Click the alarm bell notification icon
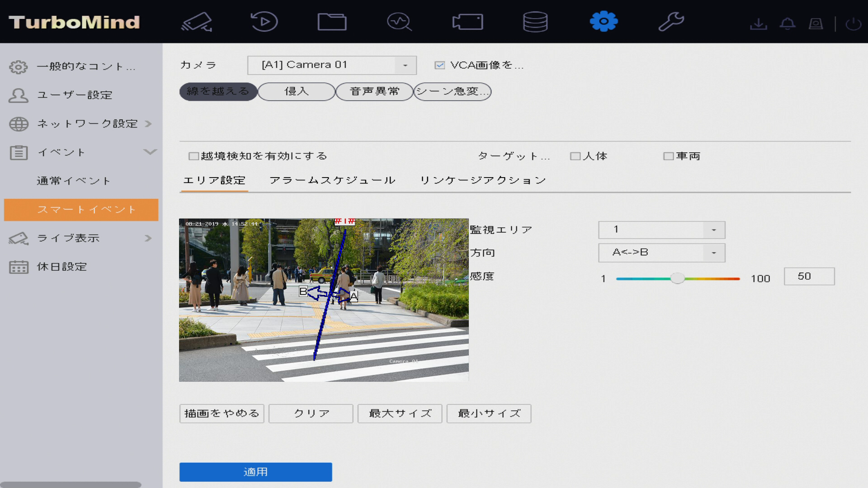Image resolution: width=868 pixels, height=488 pixels. [x=788, y=23]
